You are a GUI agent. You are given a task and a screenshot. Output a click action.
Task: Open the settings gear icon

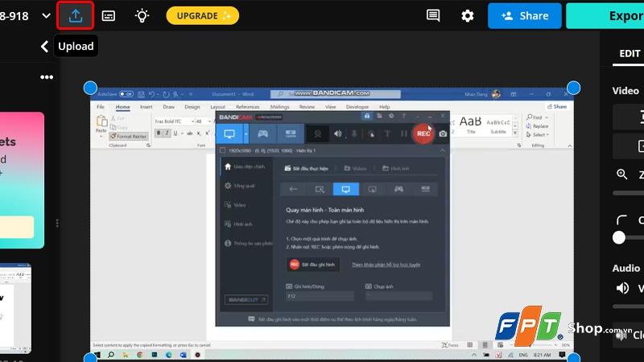(x=468, y=15)
